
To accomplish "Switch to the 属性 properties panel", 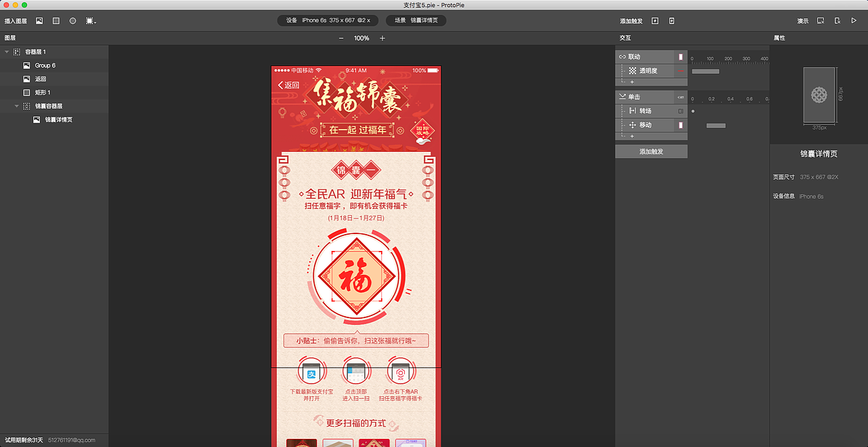I will tap(779, 38).
